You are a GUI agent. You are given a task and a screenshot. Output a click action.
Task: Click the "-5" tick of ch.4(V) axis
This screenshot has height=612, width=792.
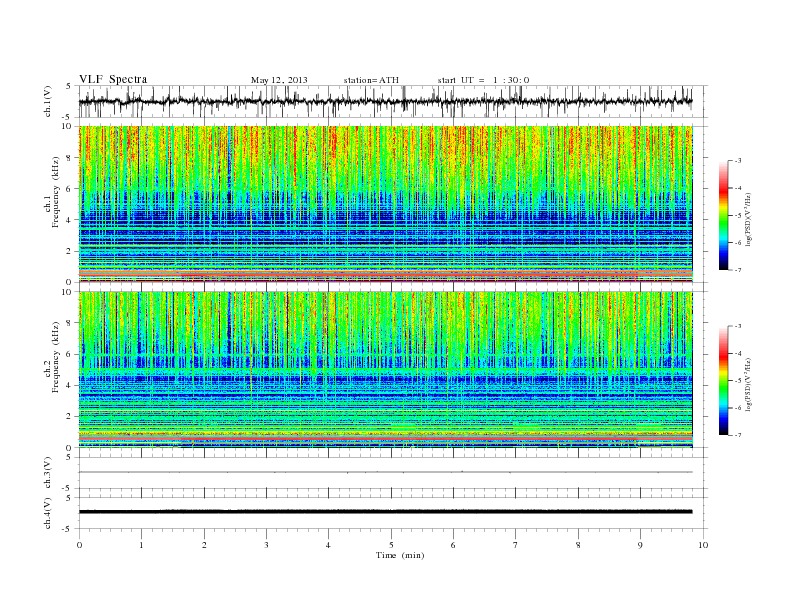click(68, 529)
